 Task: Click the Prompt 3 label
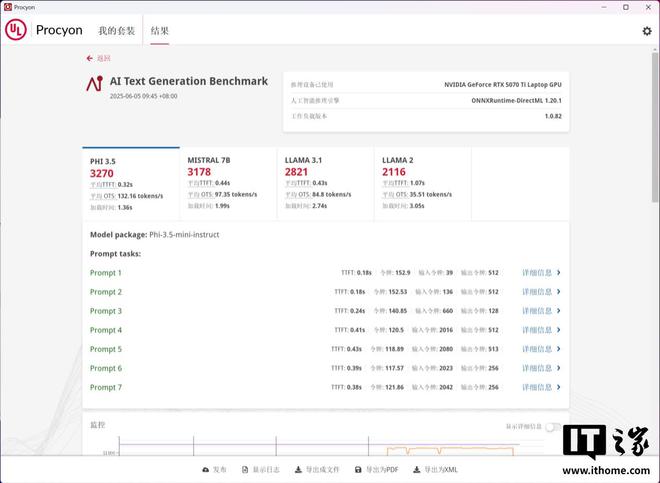tap(106, 311)
